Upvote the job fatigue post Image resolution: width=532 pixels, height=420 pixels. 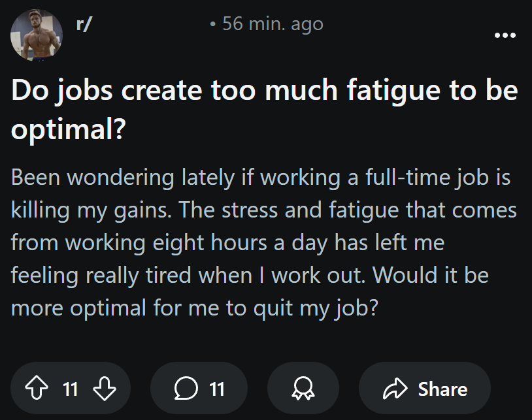tap(38, 389)
